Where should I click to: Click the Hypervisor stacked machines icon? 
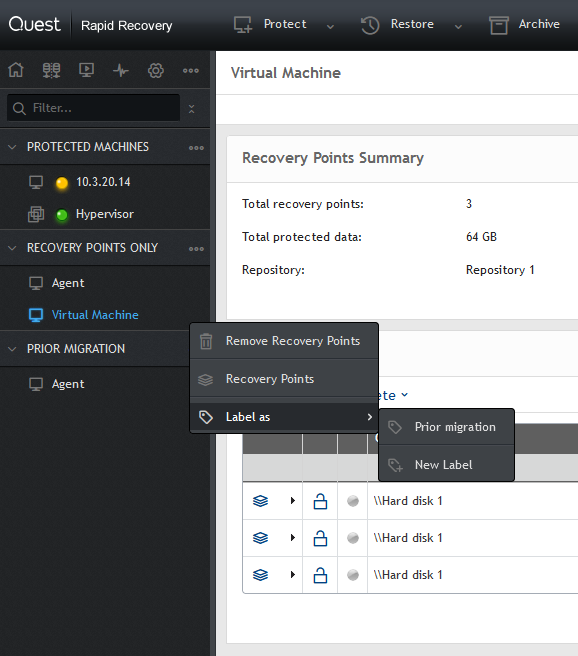point(36,214)
